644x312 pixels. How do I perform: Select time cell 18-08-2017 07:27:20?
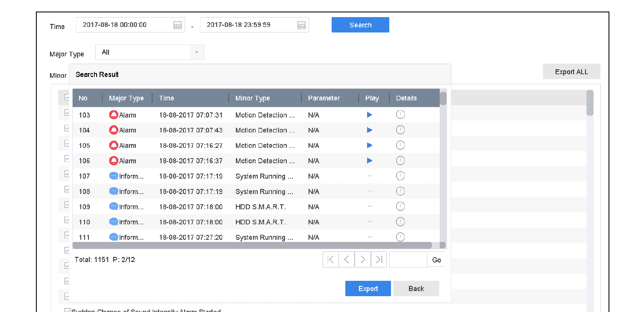point(191,237)
